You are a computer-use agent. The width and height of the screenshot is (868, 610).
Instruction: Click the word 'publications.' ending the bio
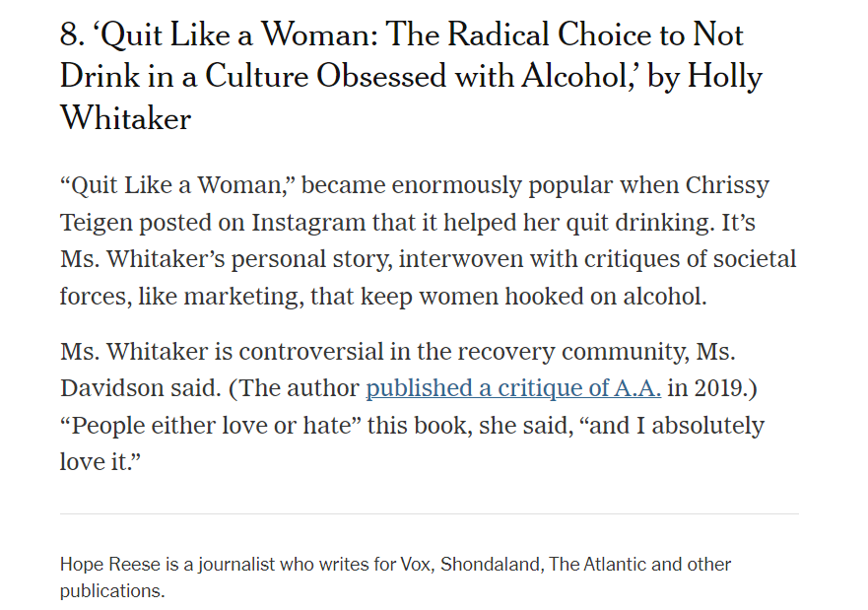(x=112, y=591)
